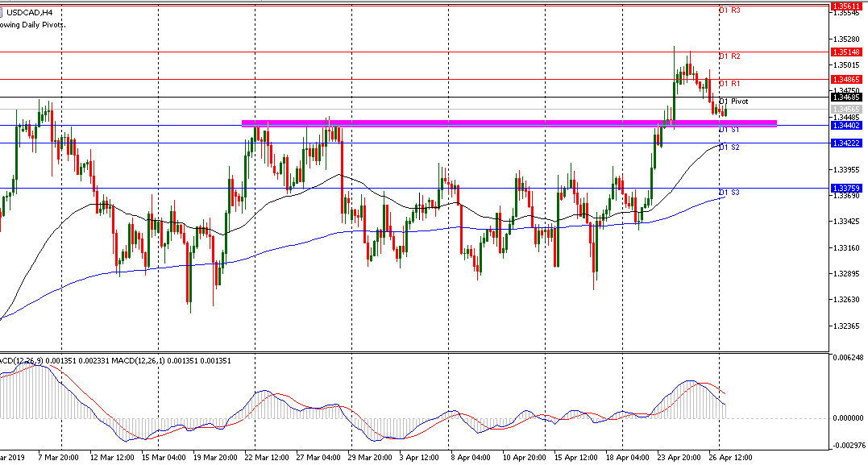This screenshot has height=465, width=868.
Task: Click the 0.006248 MACD scale value
Action: [x=847, y=357]
